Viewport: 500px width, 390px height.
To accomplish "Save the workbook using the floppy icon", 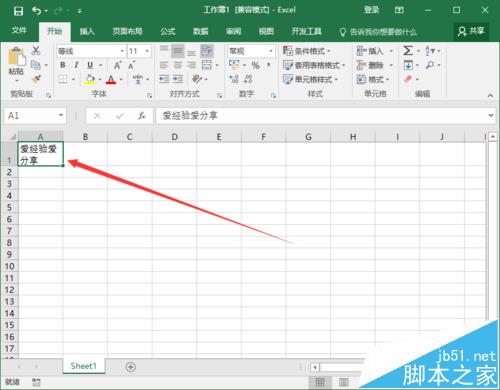I will click(x=18, y=11).
